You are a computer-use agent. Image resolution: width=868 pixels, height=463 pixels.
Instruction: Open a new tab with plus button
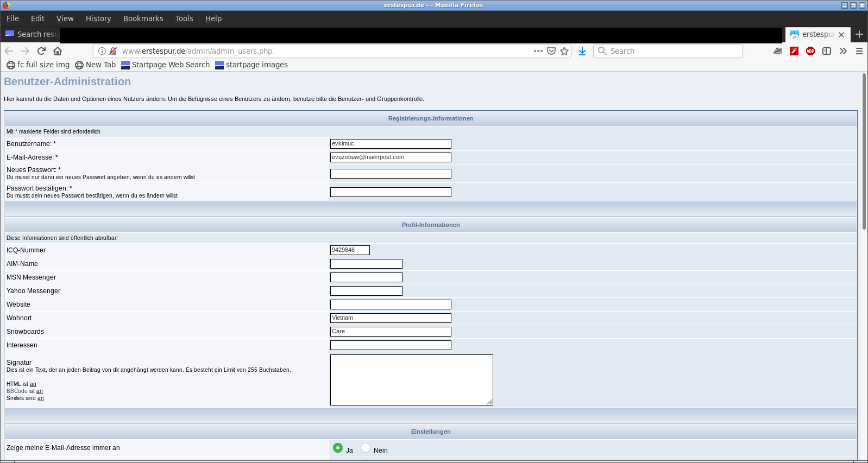click(859, 34)
